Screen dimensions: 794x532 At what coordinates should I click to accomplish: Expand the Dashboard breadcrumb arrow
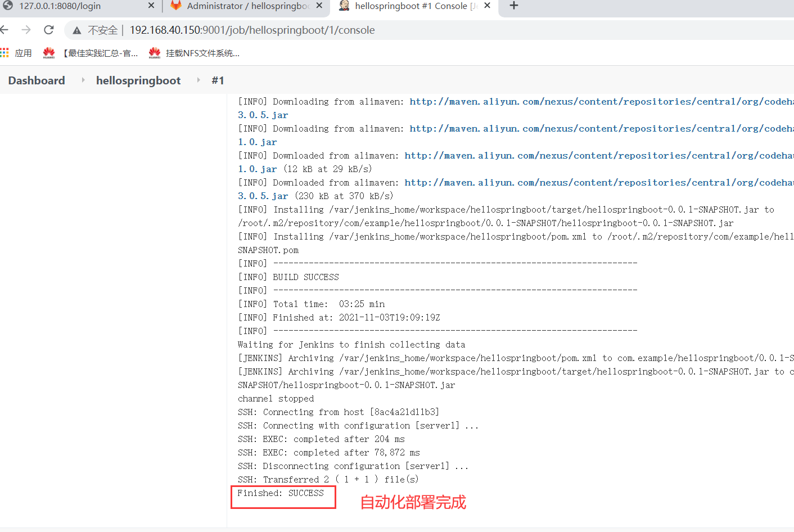[x=83, y=80]
